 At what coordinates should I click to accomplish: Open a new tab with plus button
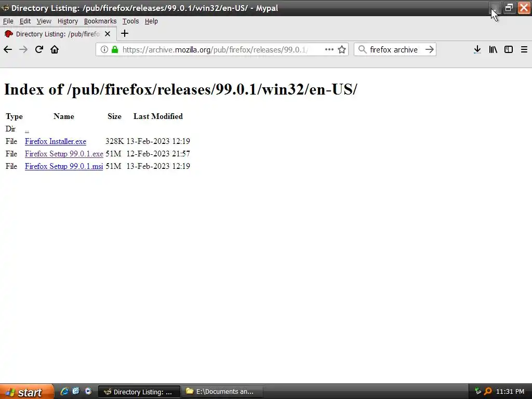click(x=125, y=33)
